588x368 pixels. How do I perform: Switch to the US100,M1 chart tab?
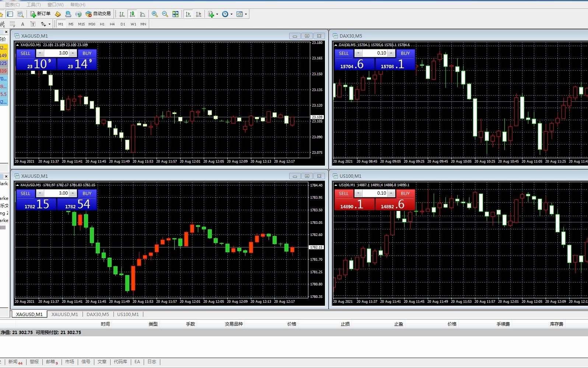click(x=128, y=315)
